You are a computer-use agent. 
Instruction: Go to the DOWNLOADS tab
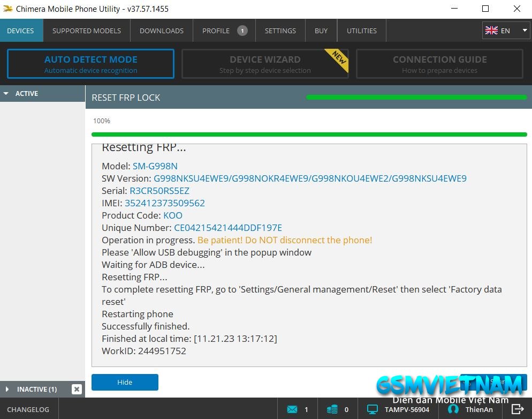click(162, 31)
